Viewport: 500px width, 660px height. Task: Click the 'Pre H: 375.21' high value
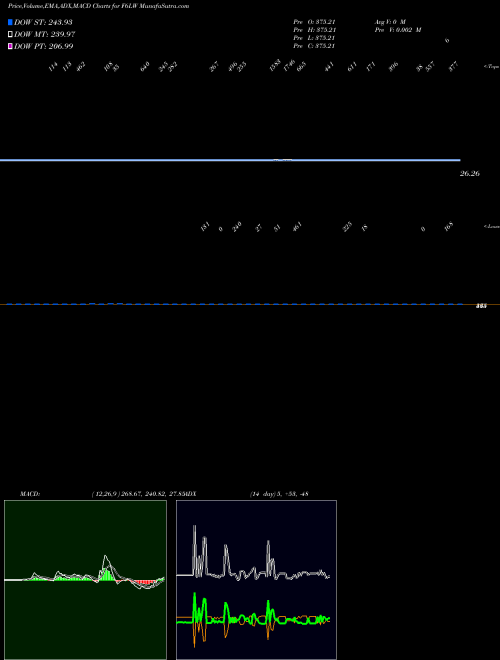[x=314, y=30]
